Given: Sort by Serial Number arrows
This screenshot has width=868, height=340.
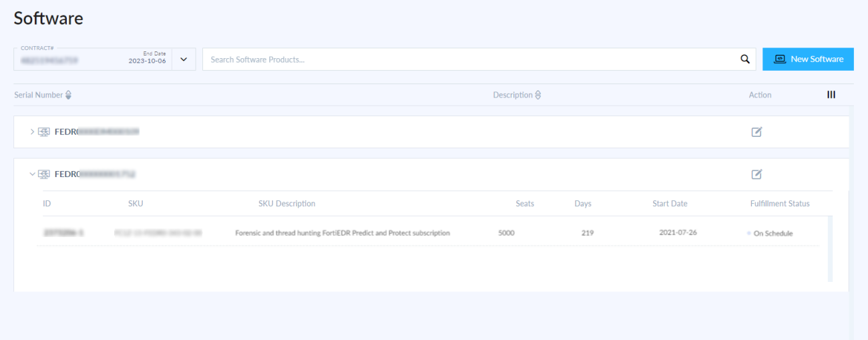Looking at the screenshot, I should (x=68, y=95).
